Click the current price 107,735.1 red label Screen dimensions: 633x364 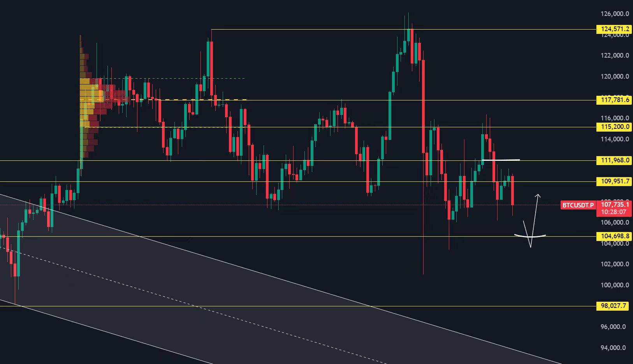click(x=615, y=204)
